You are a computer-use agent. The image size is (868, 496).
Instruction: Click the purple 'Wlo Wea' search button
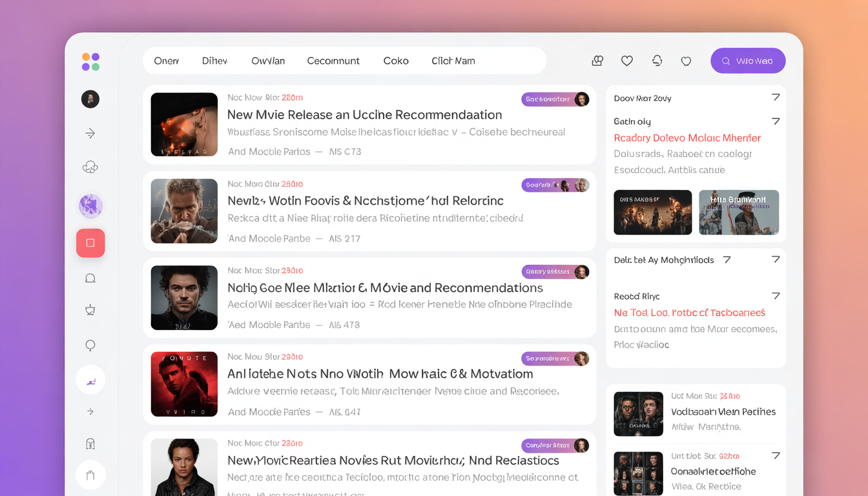pyautogui.click(x=748, y=61)
